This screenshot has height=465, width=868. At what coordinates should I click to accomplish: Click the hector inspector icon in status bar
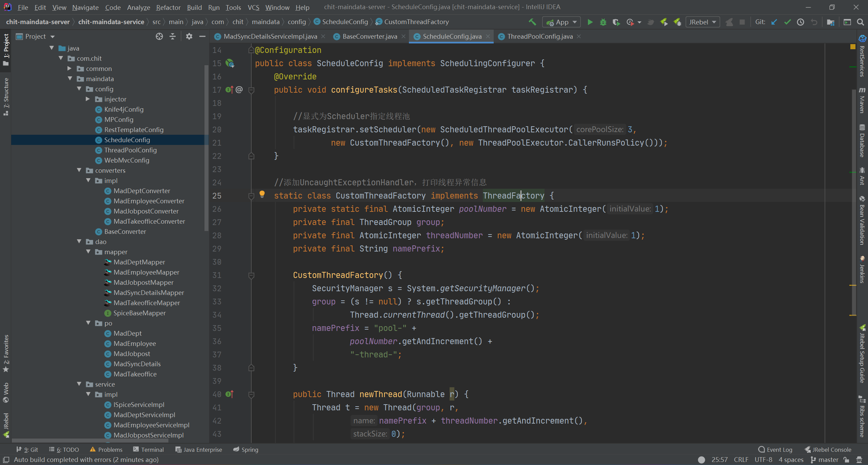[x=859, y=460]
